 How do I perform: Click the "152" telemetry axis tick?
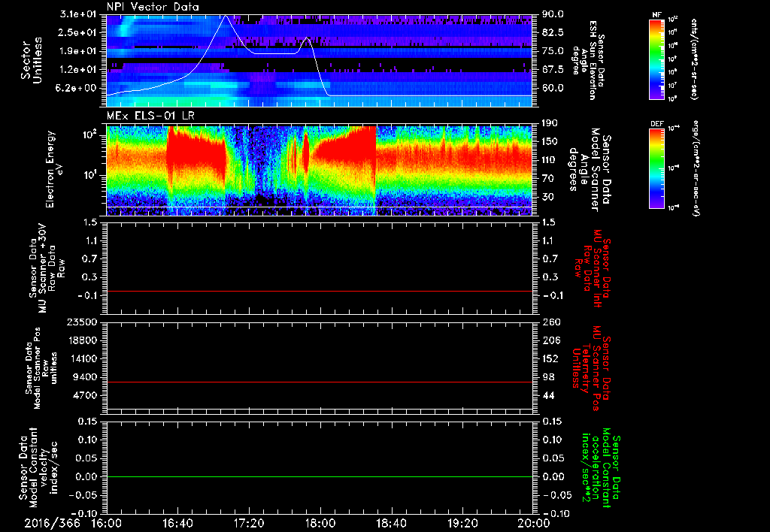550,358
